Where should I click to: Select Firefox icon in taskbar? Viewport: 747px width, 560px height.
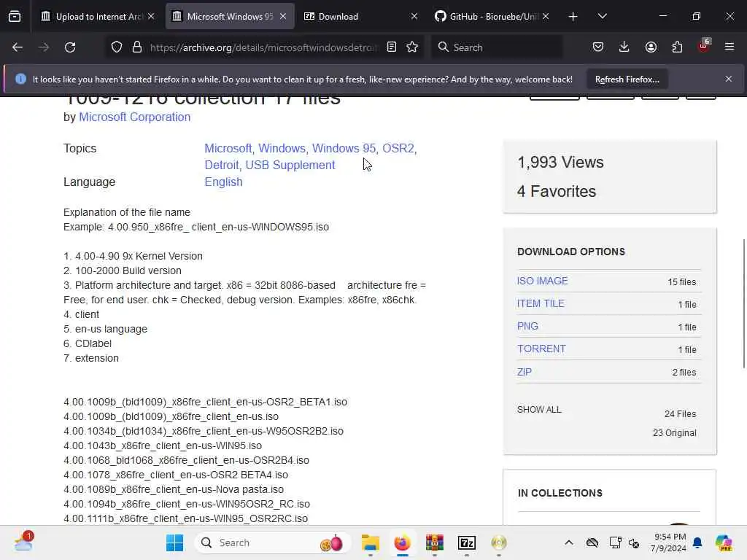tap(403, 542)
